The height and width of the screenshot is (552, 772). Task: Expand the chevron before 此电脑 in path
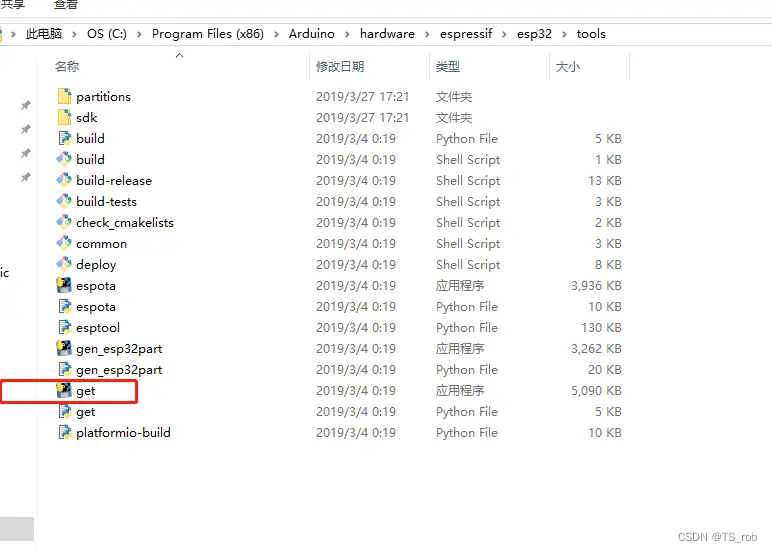[13, 34]
